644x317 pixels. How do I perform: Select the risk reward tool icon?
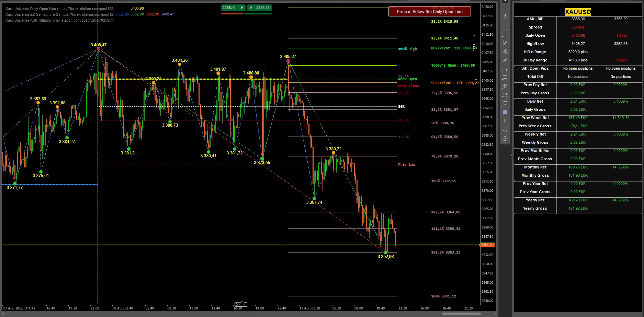tap(505, 94)
